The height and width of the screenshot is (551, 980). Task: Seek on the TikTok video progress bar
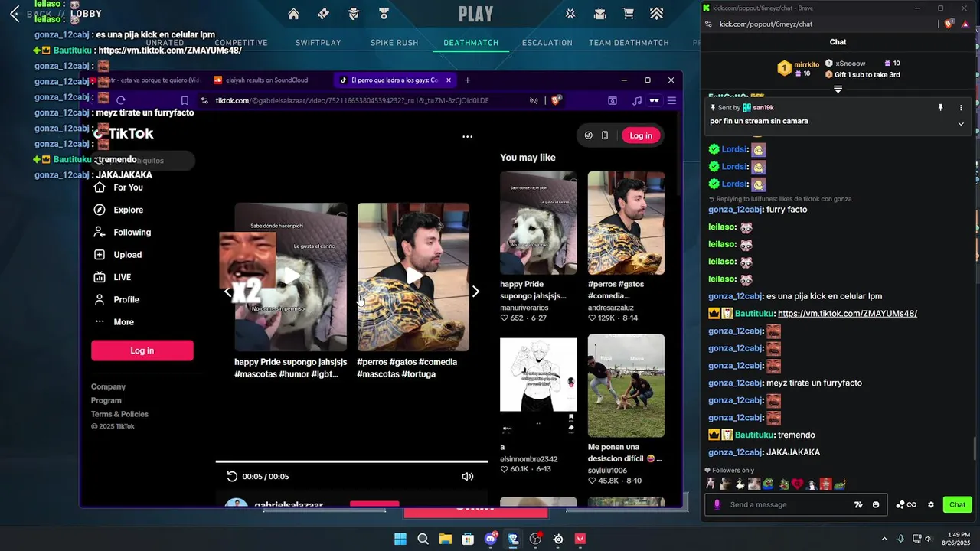click(x=351, y=461)
